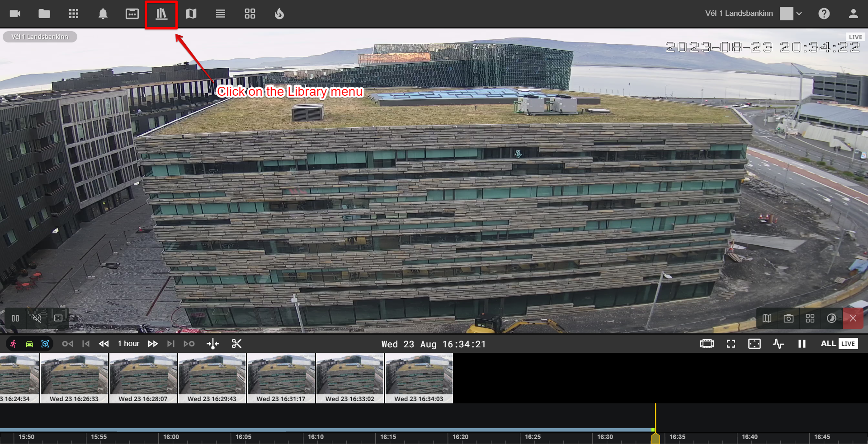Viewport: 868px width, 444px height.
Task: Open the 1 hour time range selector
Action: (x=128, y=344)
